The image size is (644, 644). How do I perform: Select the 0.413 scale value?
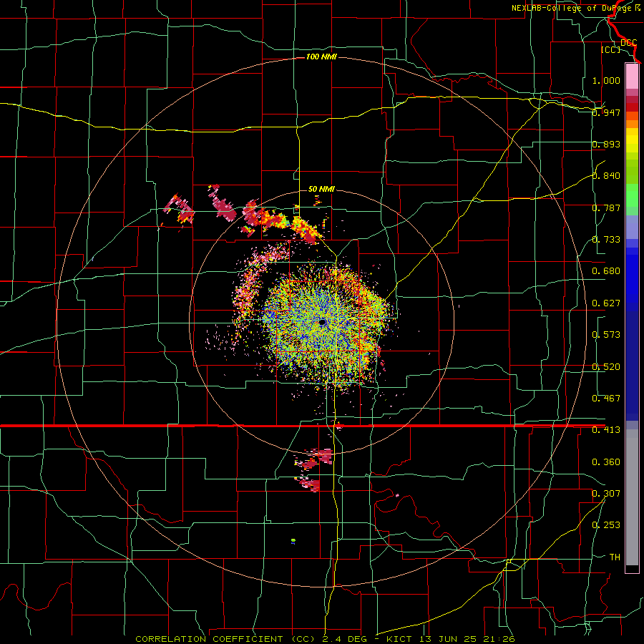pyautogui.click(x=606, y=430)
